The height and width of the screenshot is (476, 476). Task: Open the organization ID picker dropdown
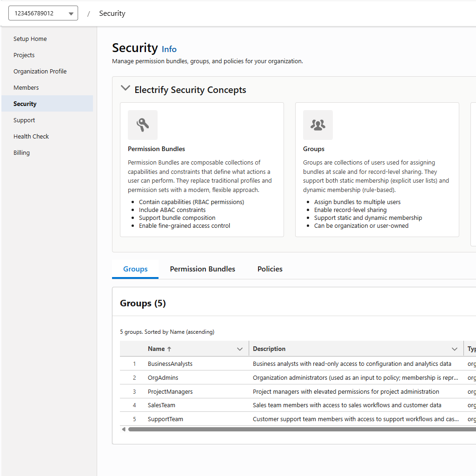pyautogui.click(x=72, y=13)
